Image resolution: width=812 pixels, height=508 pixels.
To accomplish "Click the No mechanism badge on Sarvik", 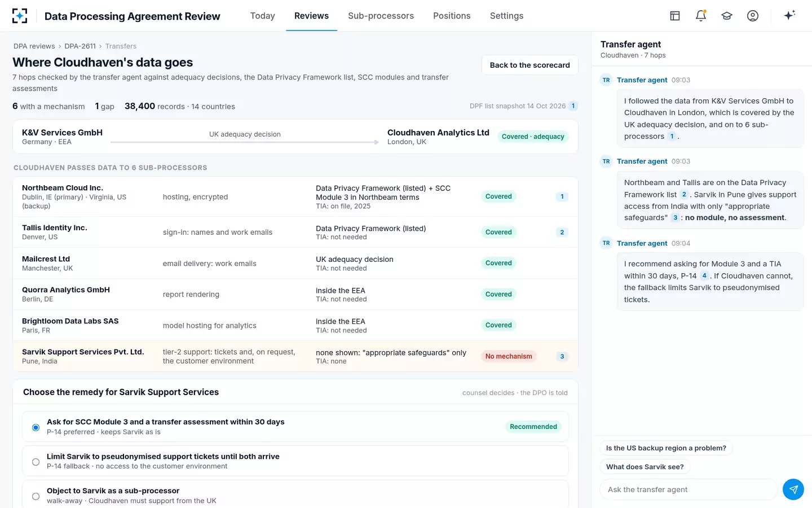I will [x=509, y=356].
